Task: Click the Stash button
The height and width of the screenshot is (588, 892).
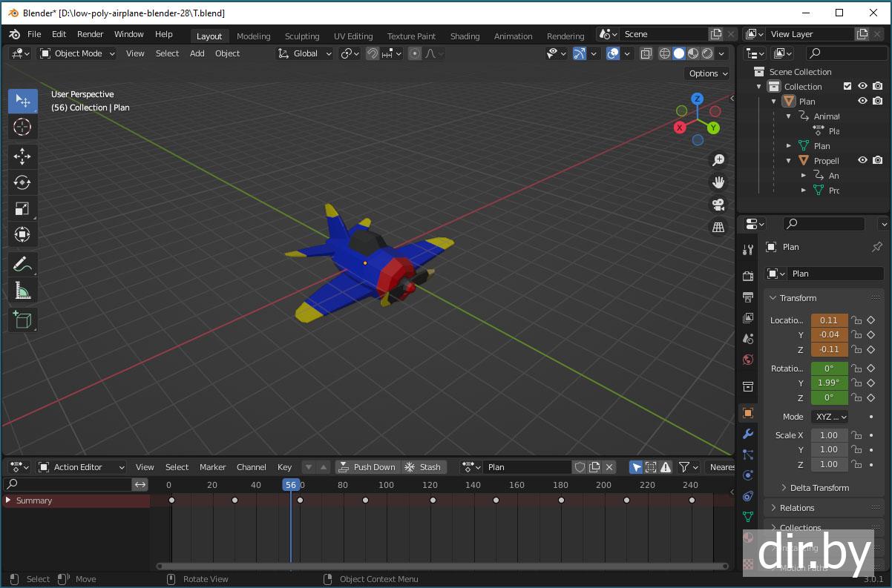Action: (x=424, y=467)
